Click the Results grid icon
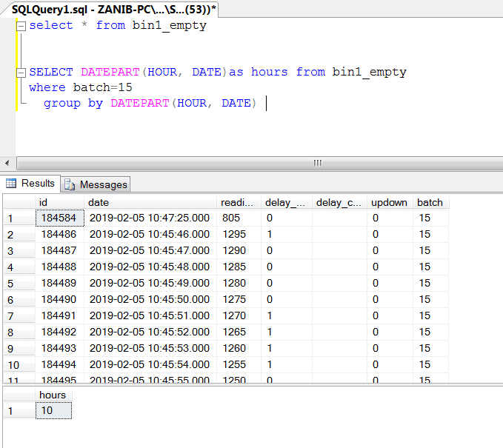 [x=11, y=183]
